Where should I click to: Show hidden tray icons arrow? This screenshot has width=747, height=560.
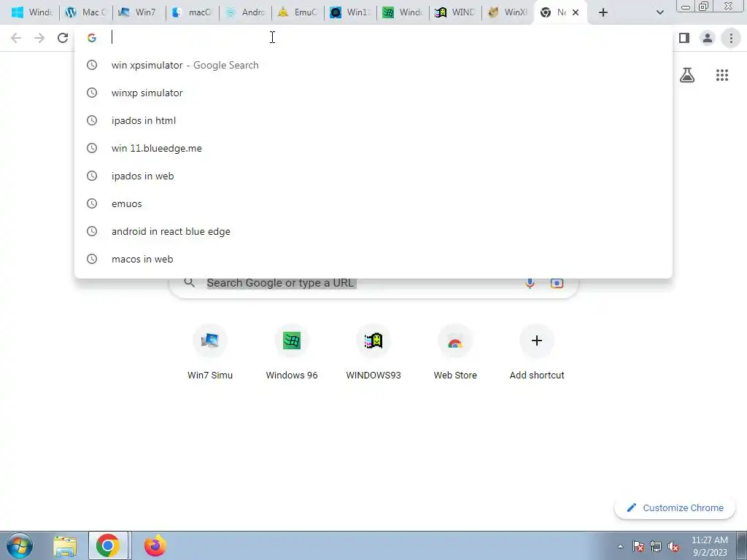pos(620,546)
